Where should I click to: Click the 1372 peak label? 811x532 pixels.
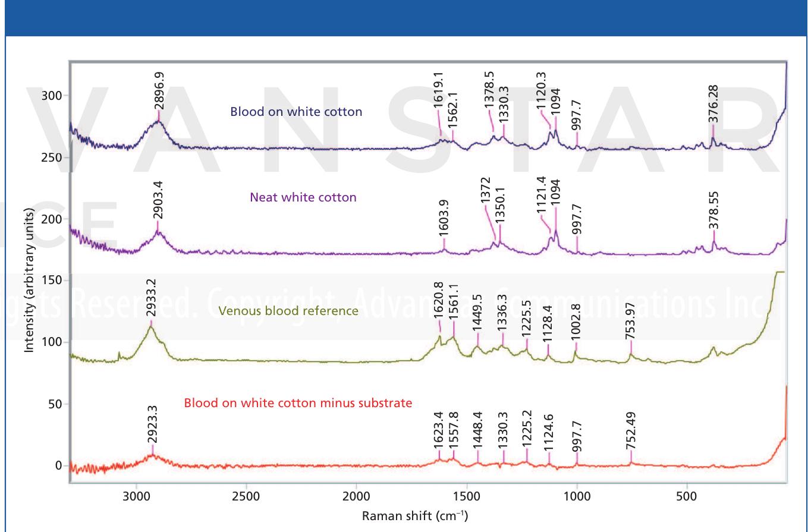pos(486,189)
